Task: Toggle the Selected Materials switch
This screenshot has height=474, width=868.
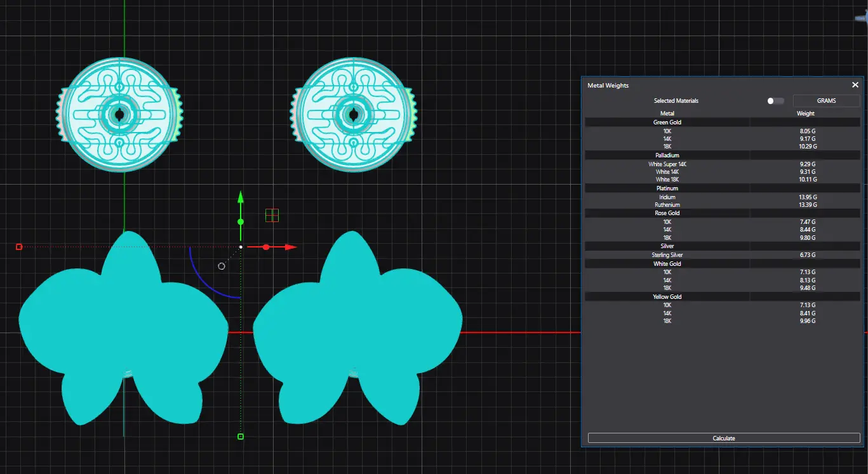Action: coord(775,101)
